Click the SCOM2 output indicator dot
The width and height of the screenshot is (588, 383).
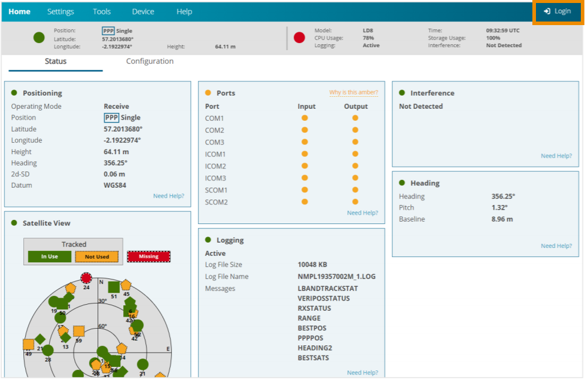pos(355,201)
